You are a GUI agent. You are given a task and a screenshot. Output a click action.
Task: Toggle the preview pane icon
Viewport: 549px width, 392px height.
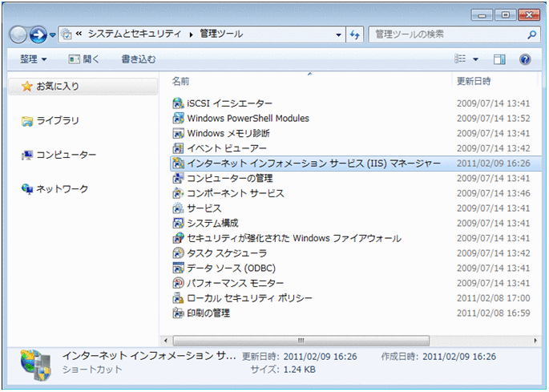499,59
